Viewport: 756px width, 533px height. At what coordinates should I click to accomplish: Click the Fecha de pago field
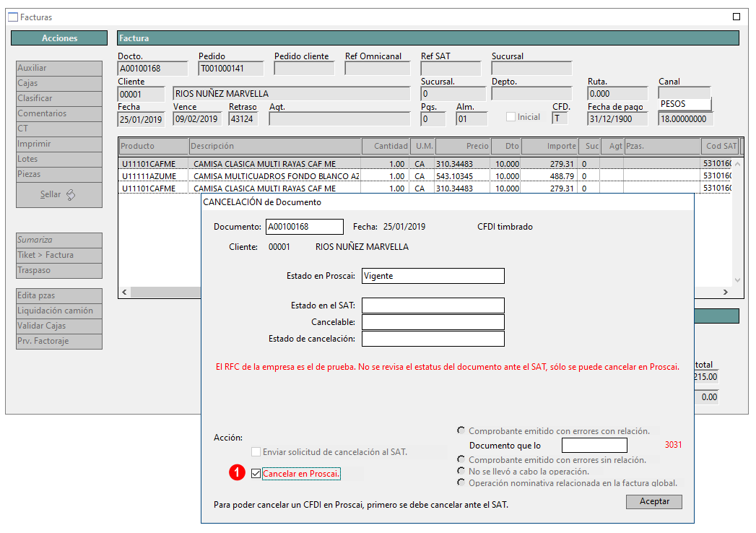617,119
